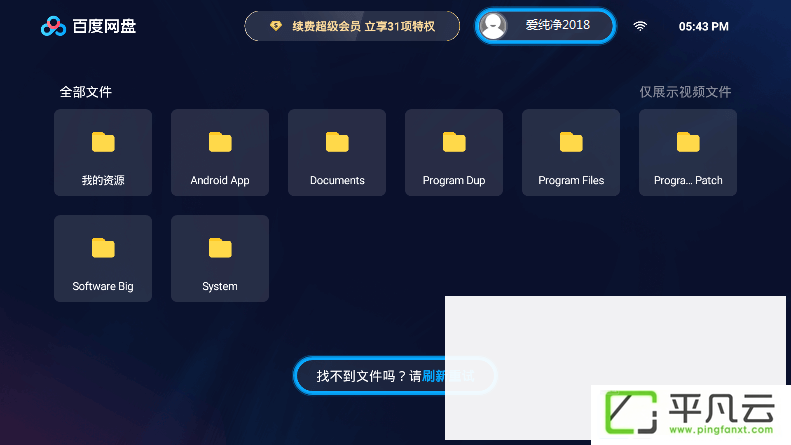791x445 pixels.
Task: Click the 百度网盘 logo
Action: 88,26
